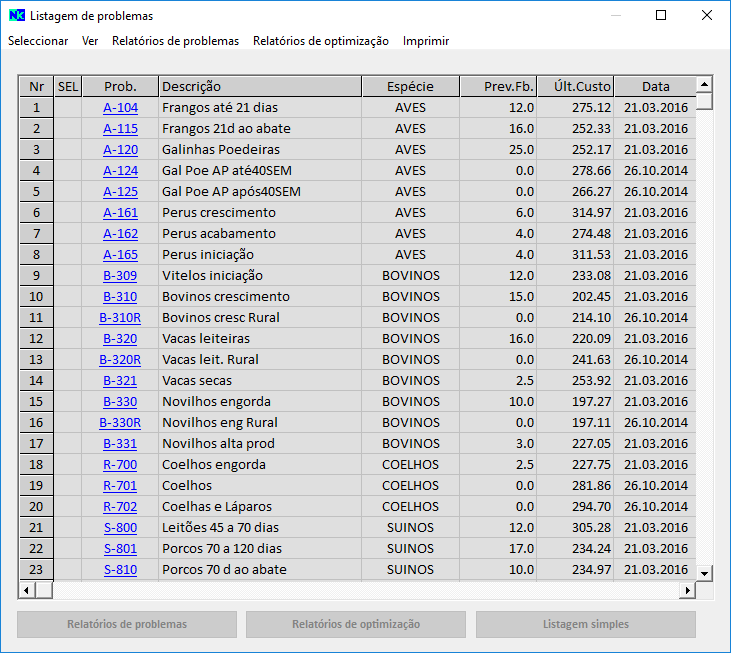This screenshot has width=731, height=653.
Task: Click the Relatórios de problemas bottom button
Action: pyautogui.click(x=127, y=624)
